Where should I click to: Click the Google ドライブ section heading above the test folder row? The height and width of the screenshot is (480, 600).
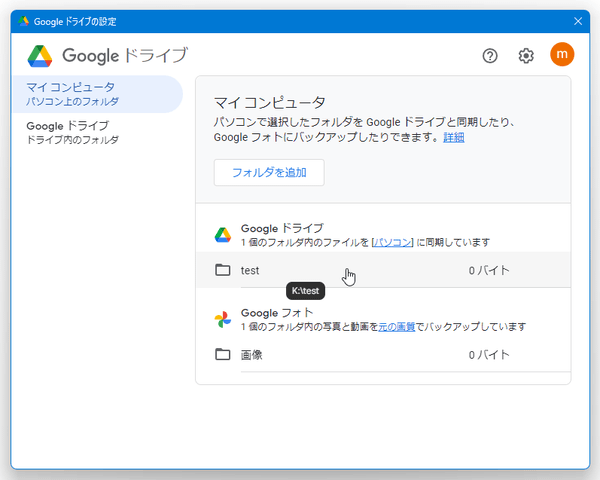point(282,229)
